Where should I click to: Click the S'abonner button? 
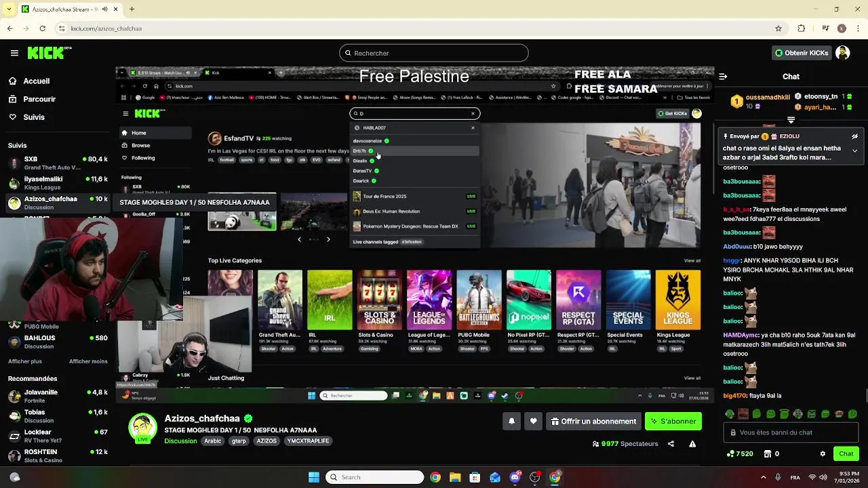pyautogui.click(x=673, y=422)
